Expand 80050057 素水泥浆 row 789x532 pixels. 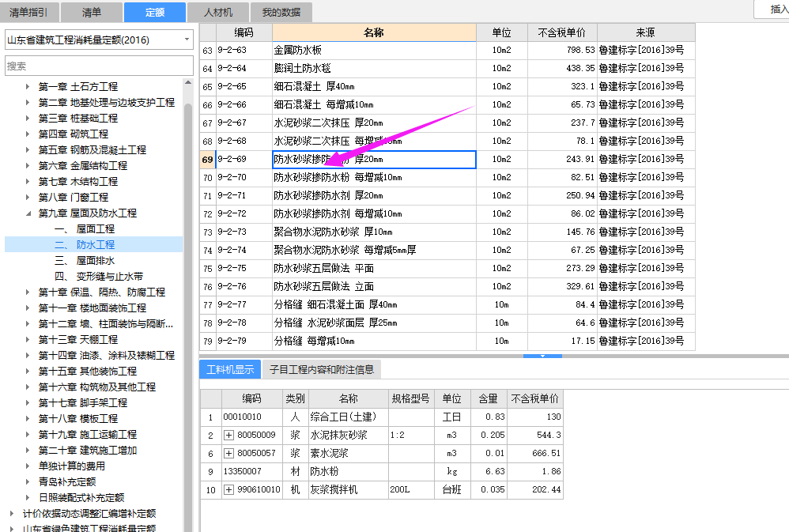pyautogui.click(x=228, y=453)
